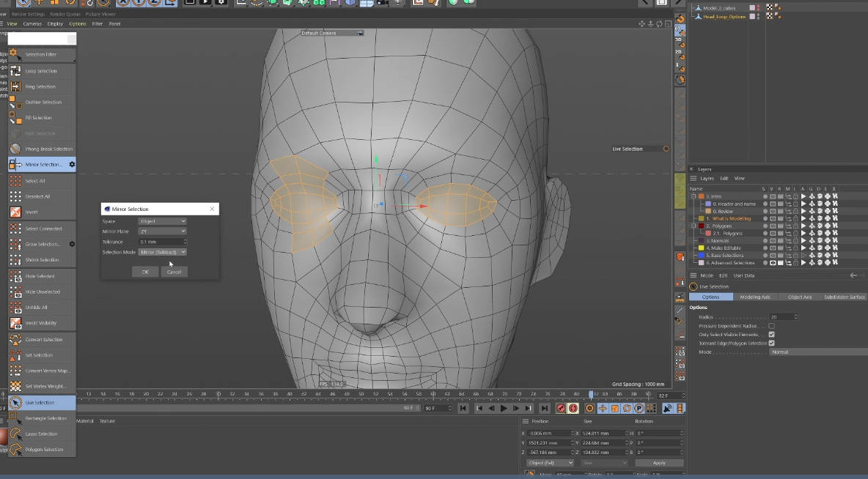This screenshot has height=479, width=868.
Task: Open the Selection Mode dropdown
Action: click(x=162, y=252)
